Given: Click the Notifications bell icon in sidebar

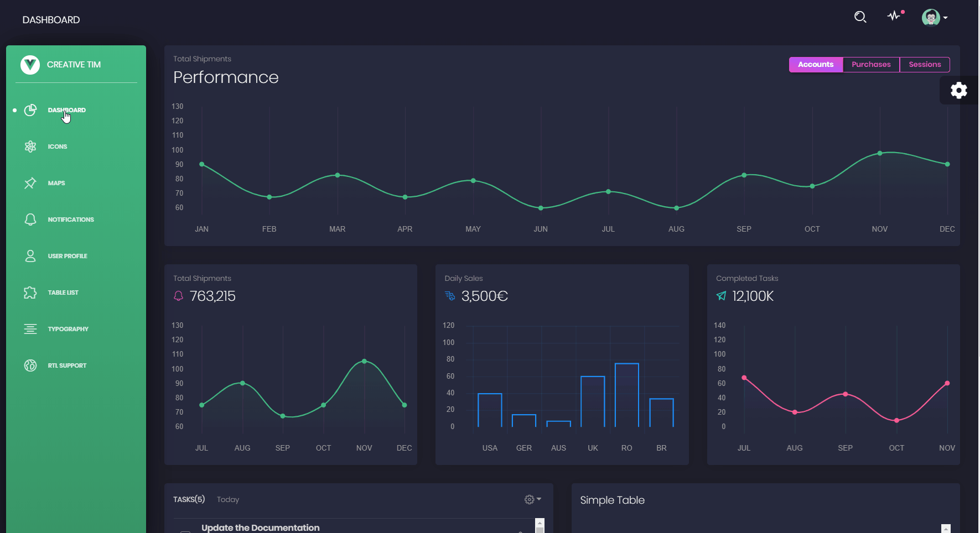Looking at the screenshot, I should coord(30,220).
